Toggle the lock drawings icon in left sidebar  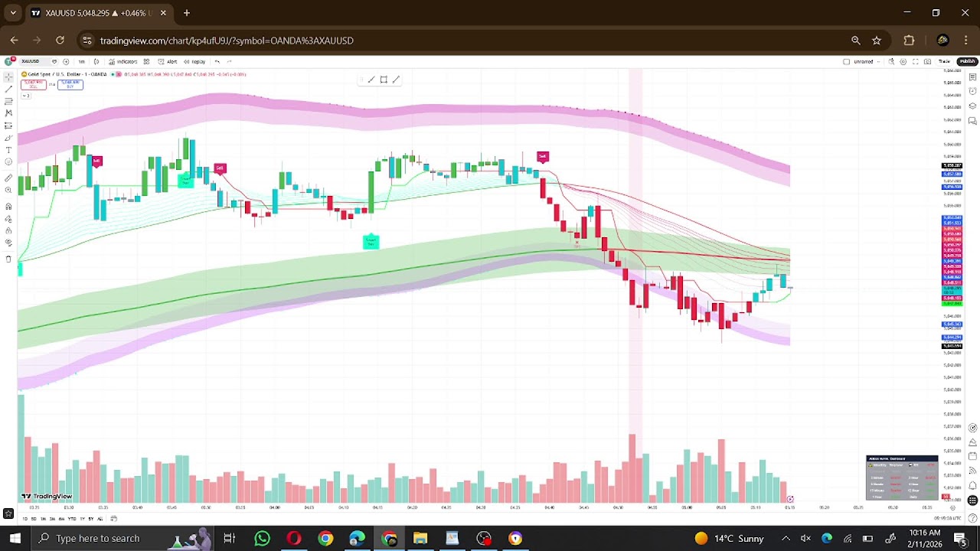tap(8, 230)
